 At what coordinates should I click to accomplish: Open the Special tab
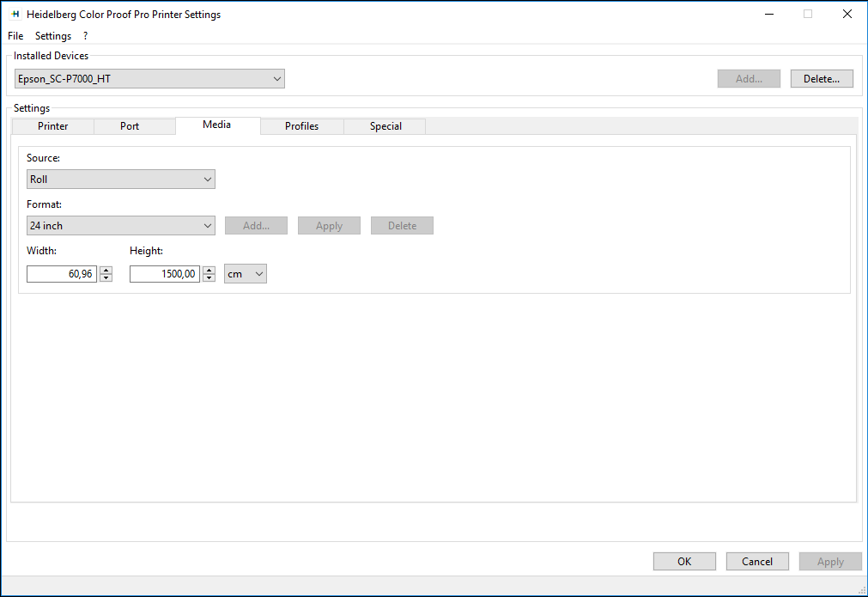click(x=385, y=126)
